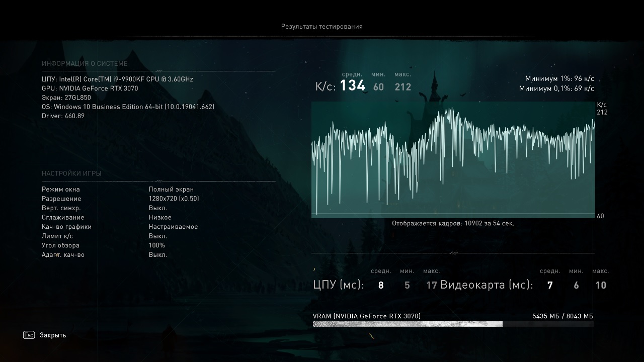Click the "Полный экран" value
Viewport: 644px width, 362px height.
[x=171, y=190]
